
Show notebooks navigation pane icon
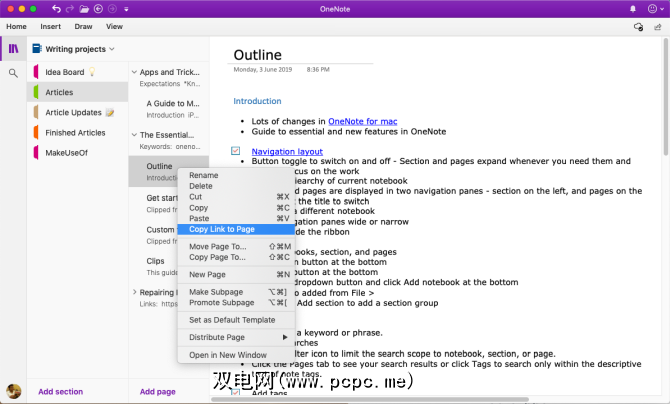click(13, 48)
